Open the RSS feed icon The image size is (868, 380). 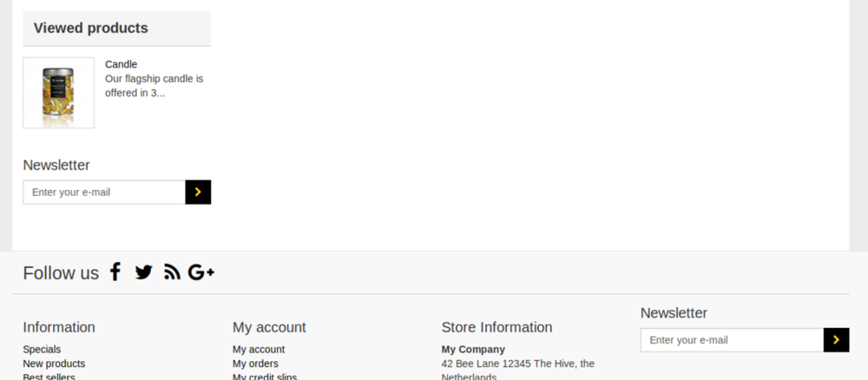click(x=172, y=272)
